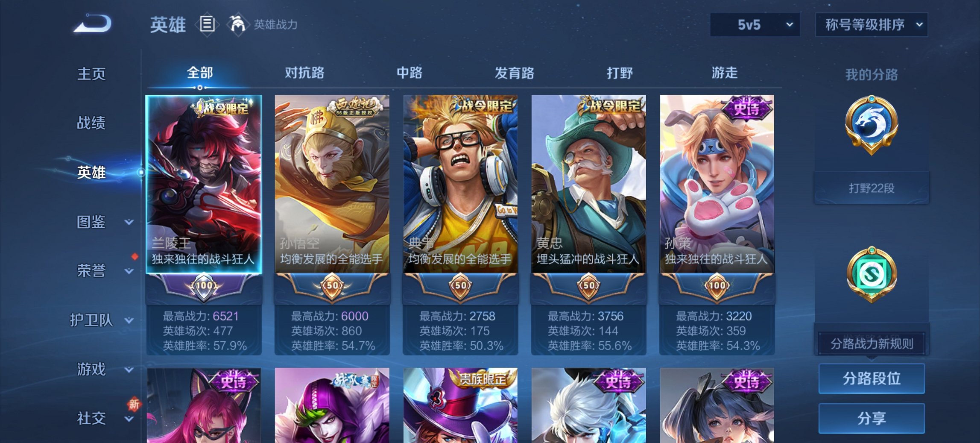The image size is (980, 443).
Task: Go to 战绩 in sidebar
Action: pyautogui.click(x=91, y=123)
